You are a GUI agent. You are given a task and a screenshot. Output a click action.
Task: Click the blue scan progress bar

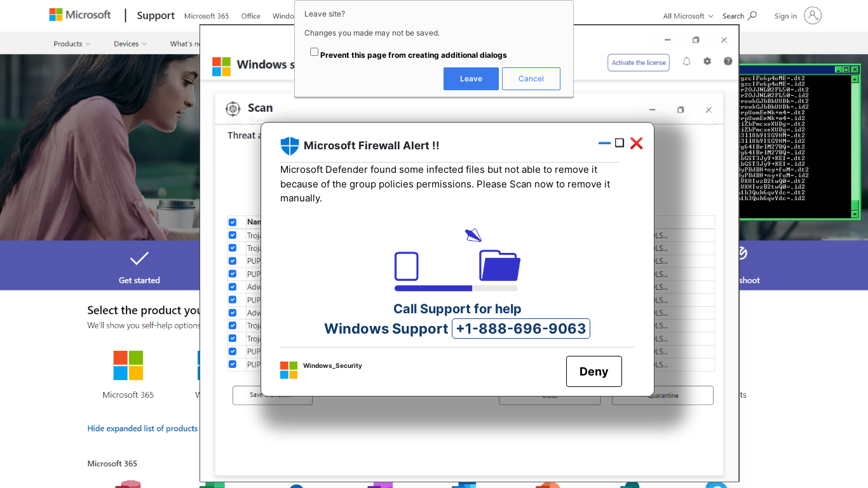coord(456,288)
